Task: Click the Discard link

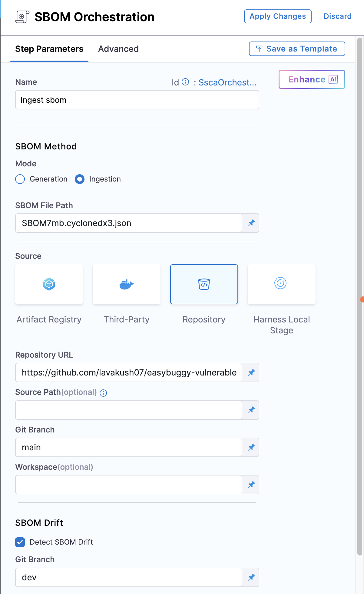Action: tap(338, 16)
